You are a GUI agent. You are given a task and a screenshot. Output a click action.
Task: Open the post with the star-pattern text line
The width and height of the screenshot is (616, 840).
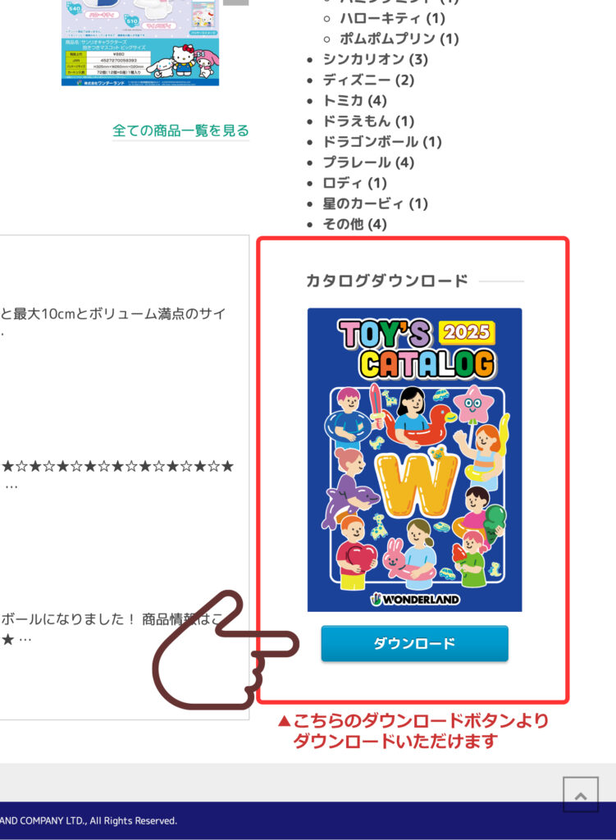coord(117,466)
